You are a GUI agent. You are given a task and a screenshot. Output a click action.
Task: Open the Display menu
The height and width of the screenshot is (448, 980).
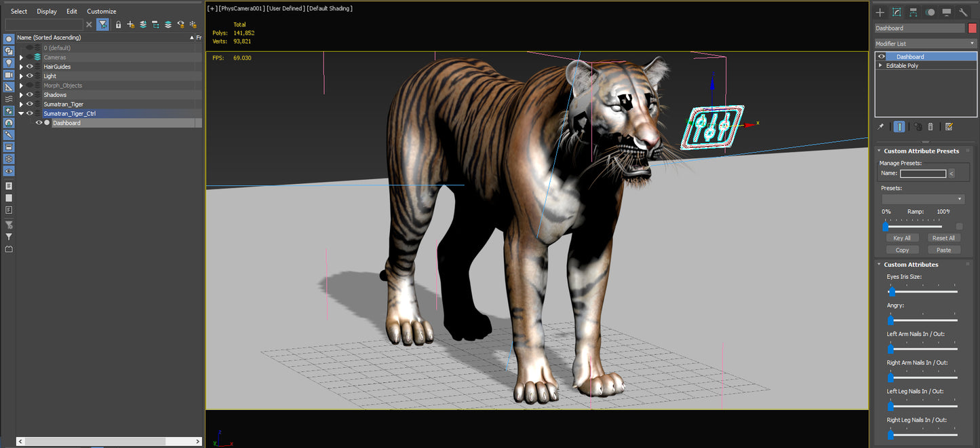47,11
